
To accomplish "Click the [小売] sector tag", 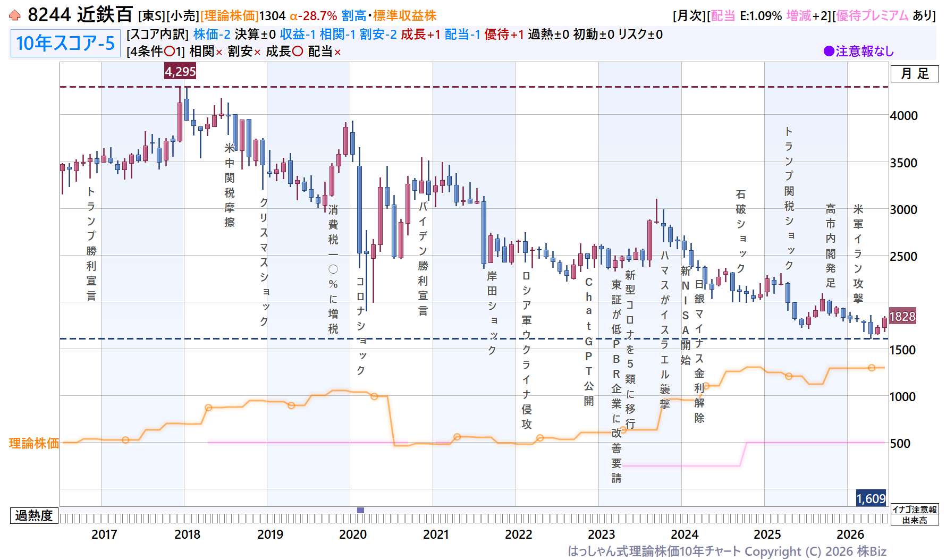I will (182, 16).
